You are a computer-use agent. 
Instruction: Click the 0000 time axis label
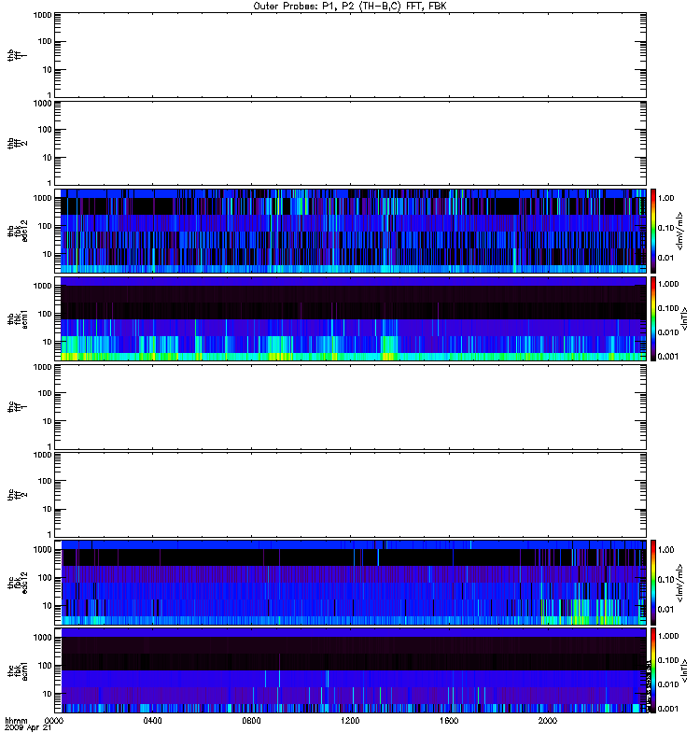[54, 721]
